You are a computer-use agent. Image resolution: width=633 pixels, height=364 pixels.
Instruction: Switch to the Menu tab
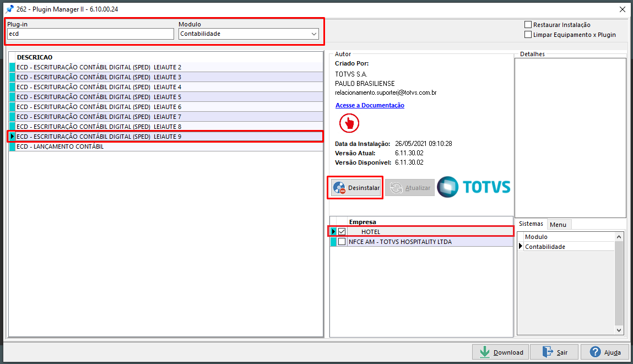tap(558, 224)
